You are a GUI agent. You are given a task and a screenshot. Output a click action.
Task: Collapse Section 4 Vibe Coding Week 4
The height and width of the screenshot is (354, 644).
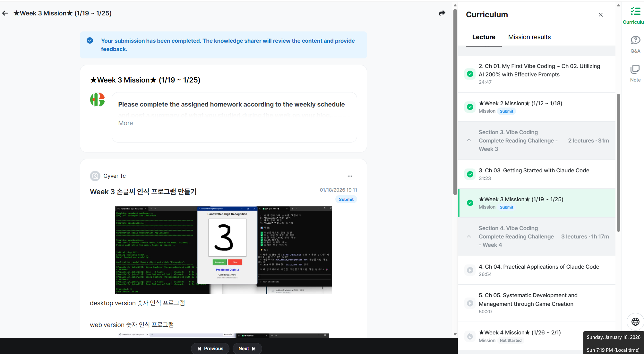[x=469, y=237]
